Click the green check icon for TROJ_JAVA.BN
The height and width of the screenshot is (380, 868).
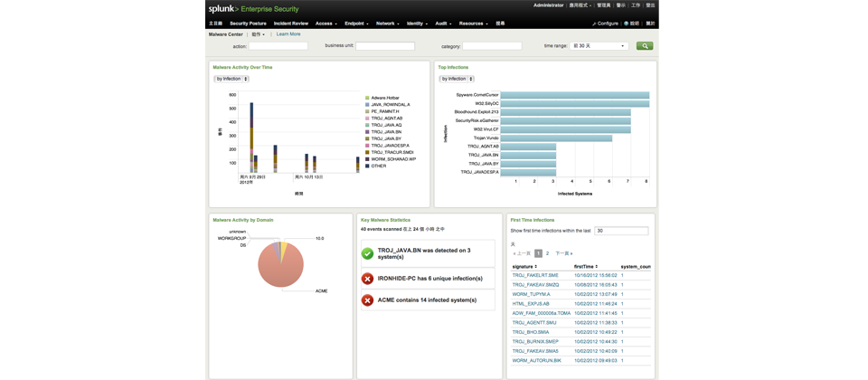pos(367,253)
